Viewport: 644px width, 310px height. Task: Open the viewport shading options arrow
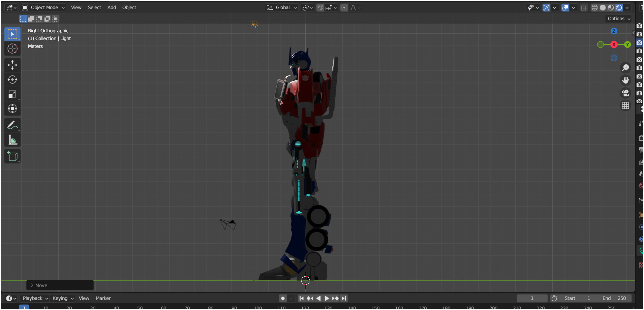pyautogui.click(x=627, y=7)
